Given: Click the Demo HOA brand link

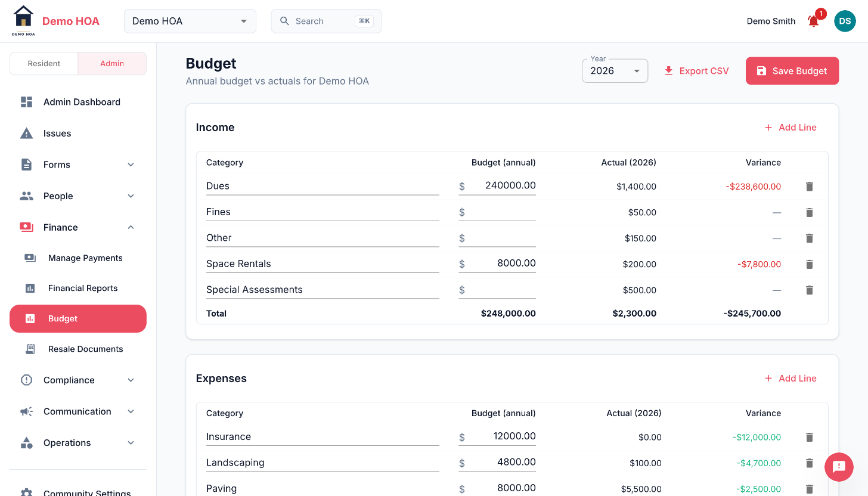Looking at the screenshot, I should (70, 21).
